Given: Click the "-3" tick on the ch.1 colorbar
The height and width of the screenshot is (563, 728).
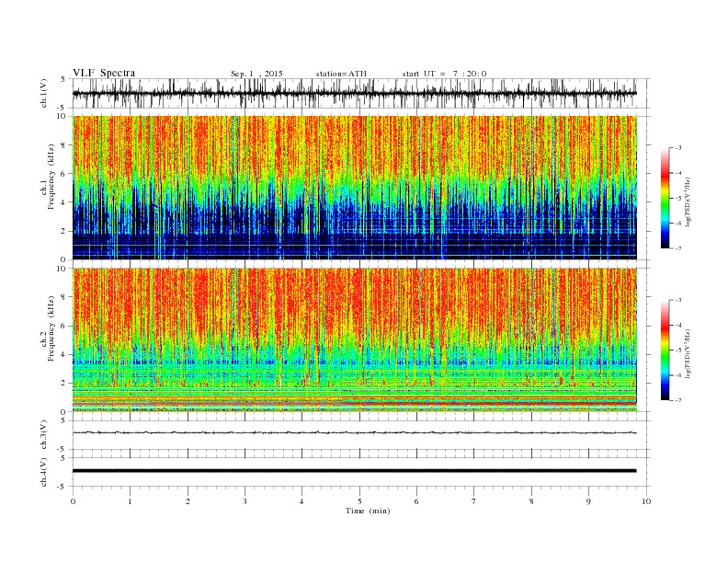Looking at the screenshot, I should [678, 148].
